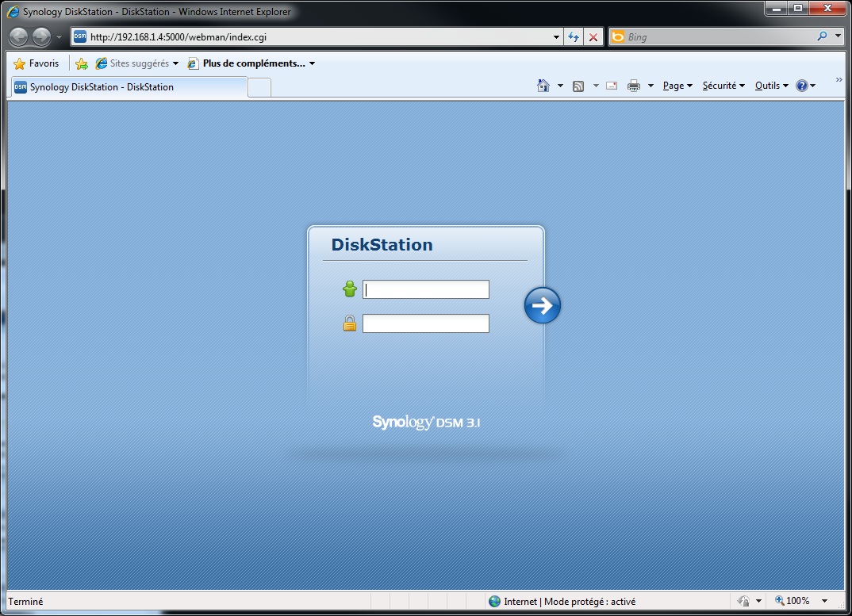Click the status bar privacy/security icon
This screenshot has height=616, width=852.
pyautogui.click(x=743, y=601)
